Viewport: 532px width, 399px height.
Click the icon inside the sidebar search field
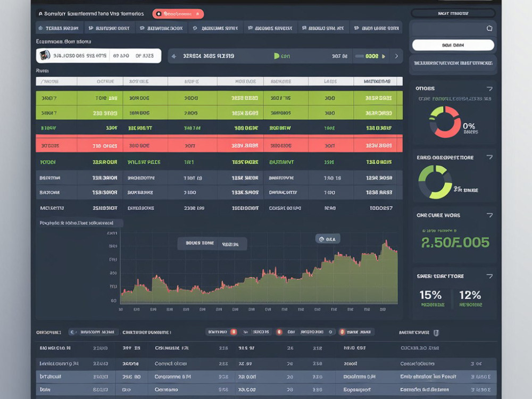489,28
